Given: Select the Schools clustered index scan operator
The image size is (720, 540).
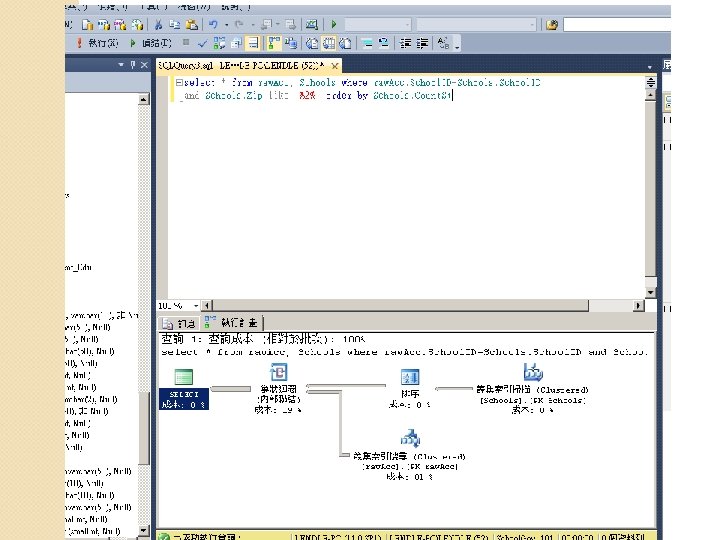Looking at the screenshot, I should [x=532, y=372].
